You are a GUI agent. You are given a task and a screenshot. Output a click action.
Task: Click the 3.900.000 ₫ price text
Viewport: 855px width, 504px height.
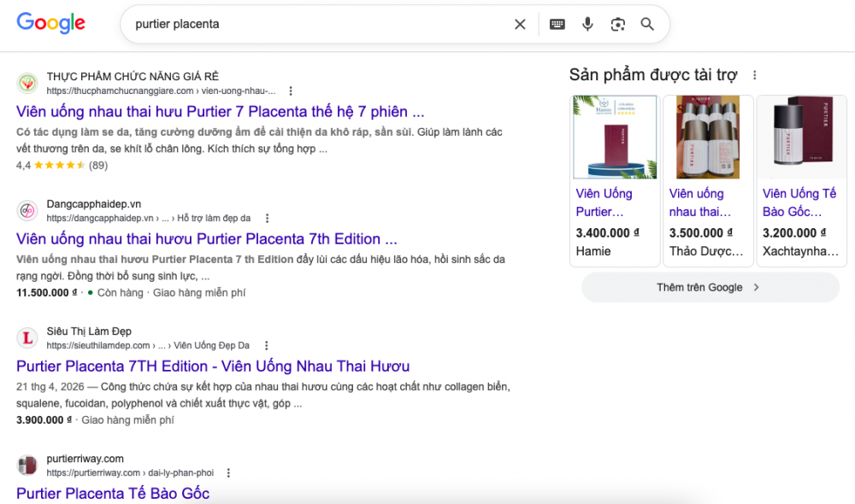44,420
